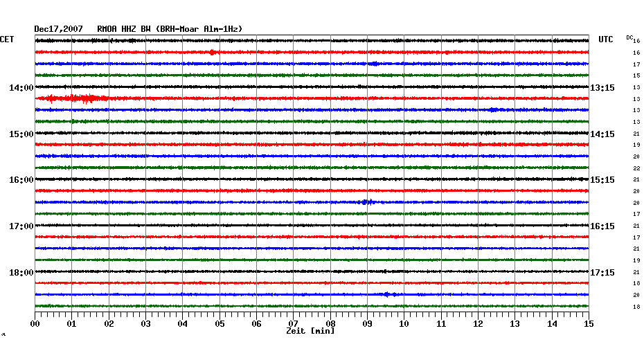The height and width of the screenshot is (342, 644).
Task: Click the 16:00 CET row label
Action: [21, 180]
